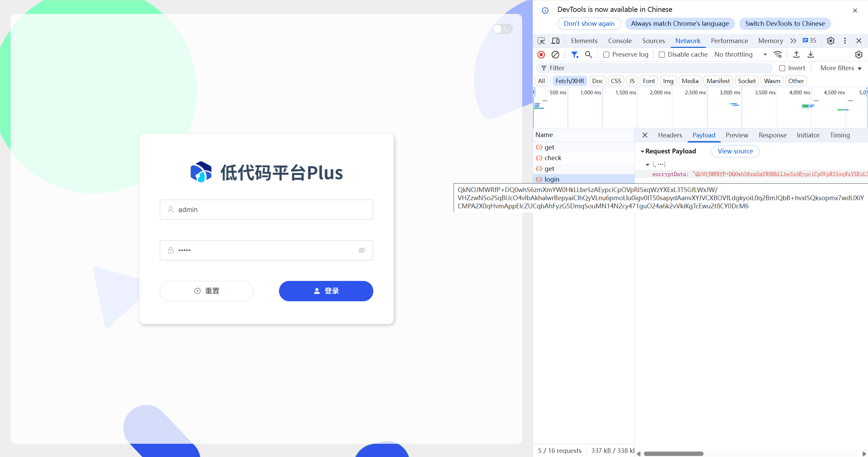
Task: Open the network search magnifier icon
Action: [x=589, y=55]
